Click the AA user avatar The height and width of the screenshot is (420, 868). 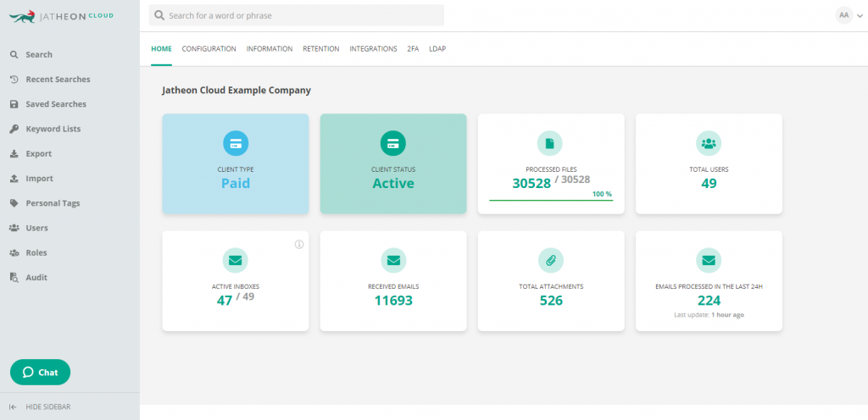coord(843,15)
